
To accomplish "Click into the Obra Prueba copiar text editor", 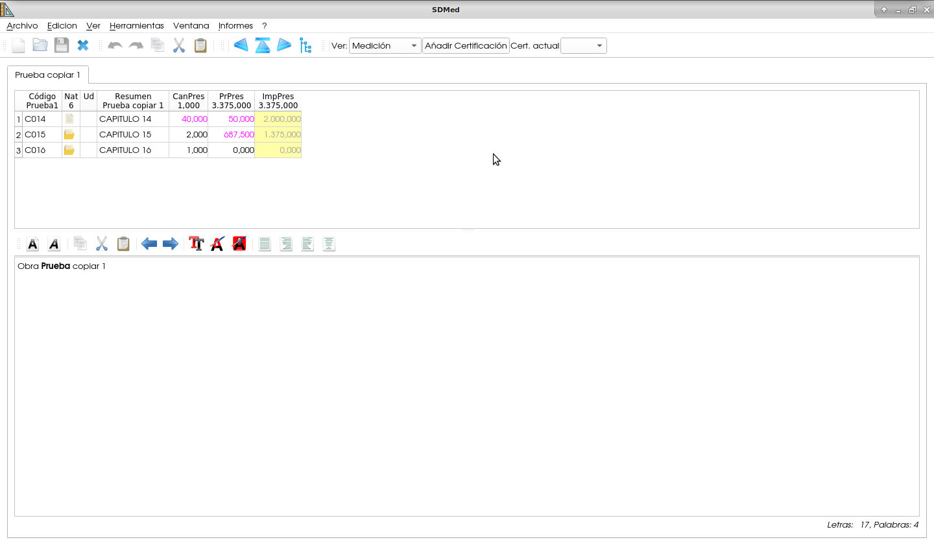I will 467,386.
